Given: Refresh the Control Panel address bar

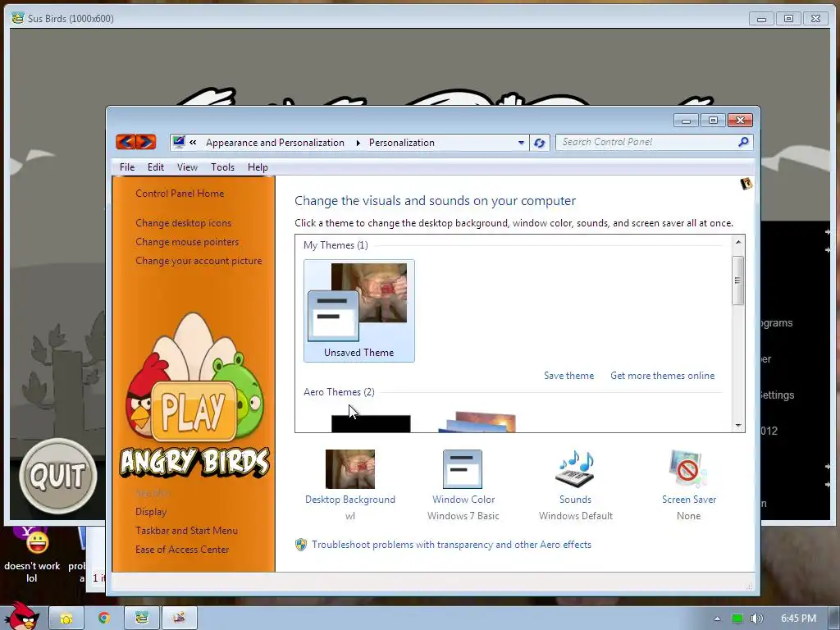Looking at the screenshot, I should click(x=540, y=143).
